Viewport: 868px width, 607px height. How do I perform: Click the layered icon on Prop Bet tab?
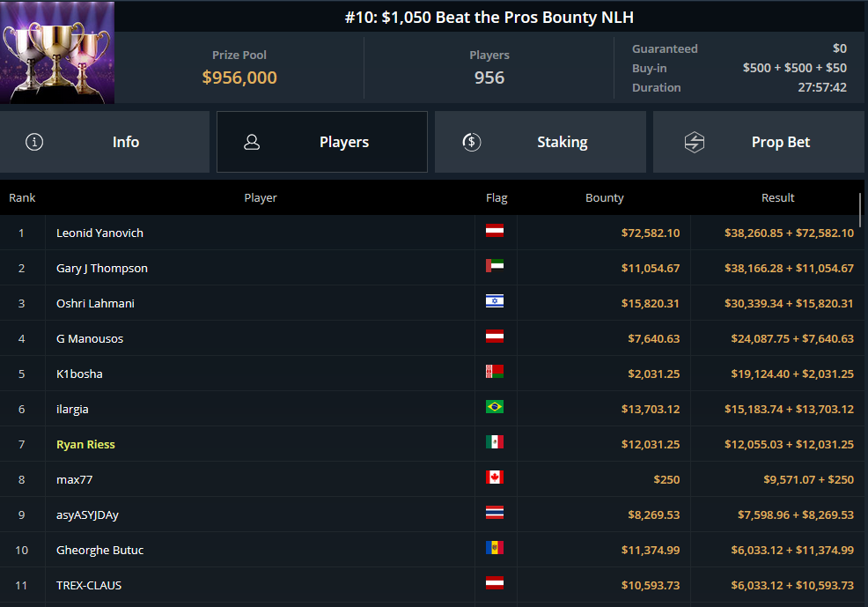pyautogui.click(x=694, y=141)
